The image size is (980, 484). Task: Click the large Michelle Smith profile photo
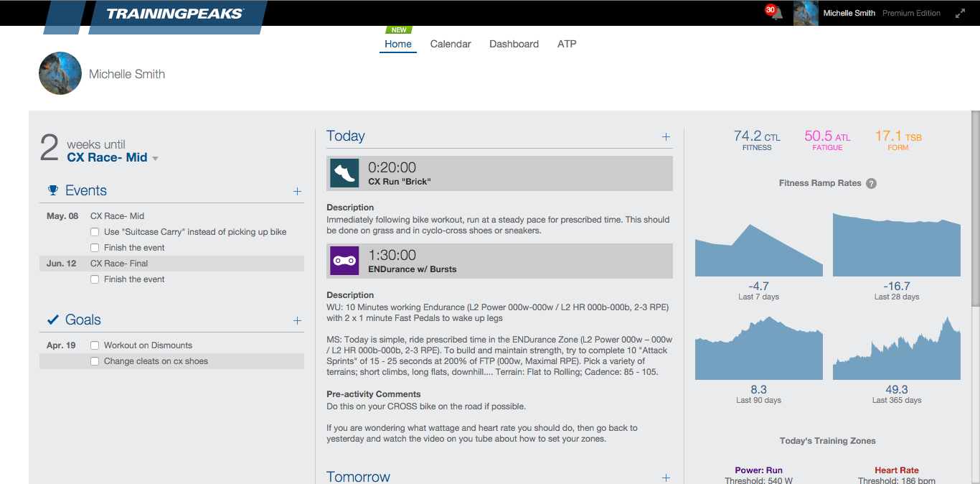tap(60, 73)
